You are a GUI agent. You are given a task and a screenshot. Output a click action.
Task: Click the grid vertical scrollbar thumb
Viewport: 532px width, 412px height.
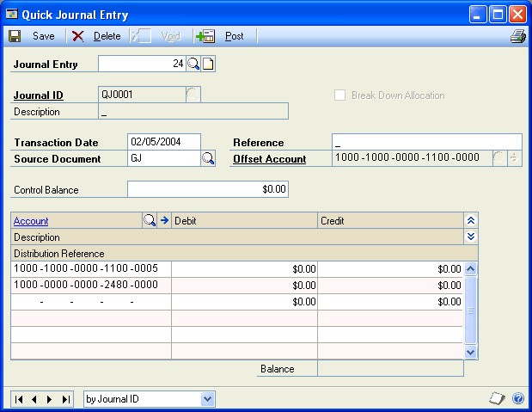pyautogui.click(x=470, y=310)
